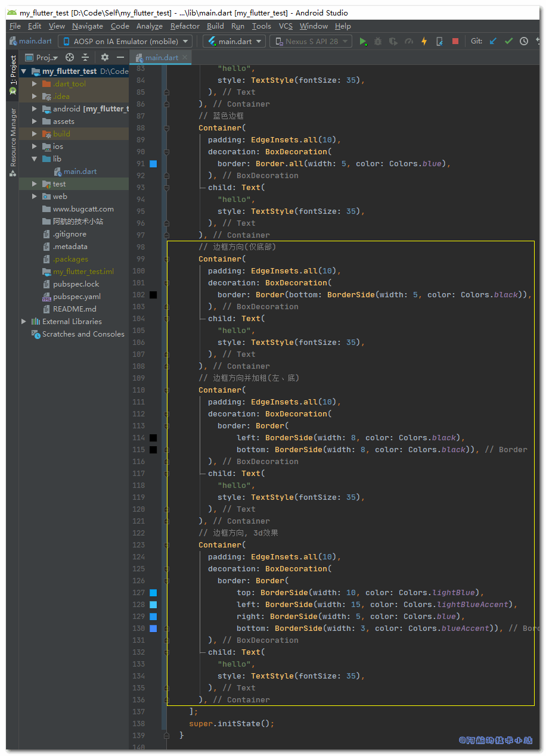546x756 pixels.
Task: Click the lightBlue color swatch at line 127
Action: [153, 593]
